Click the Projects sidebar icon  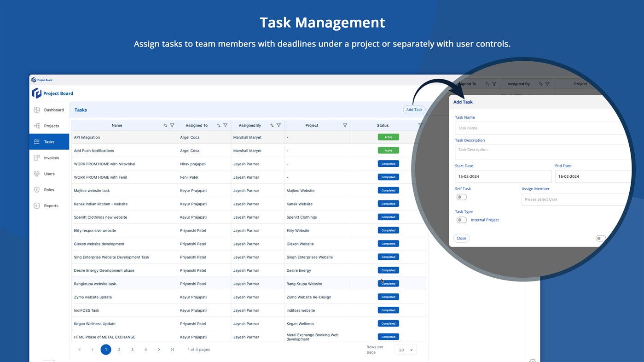37,126
